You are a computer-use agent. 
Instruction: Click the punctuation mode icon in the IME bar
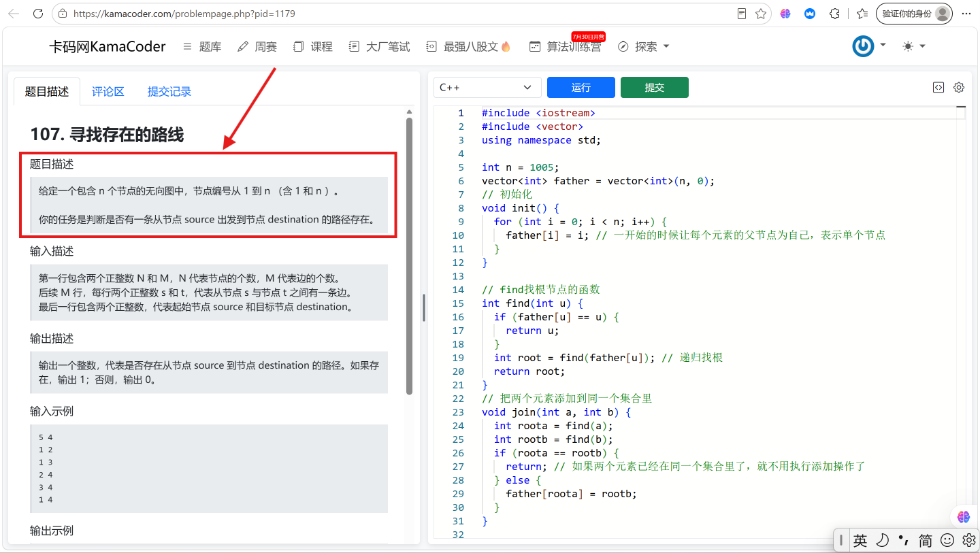click(904, 541)
